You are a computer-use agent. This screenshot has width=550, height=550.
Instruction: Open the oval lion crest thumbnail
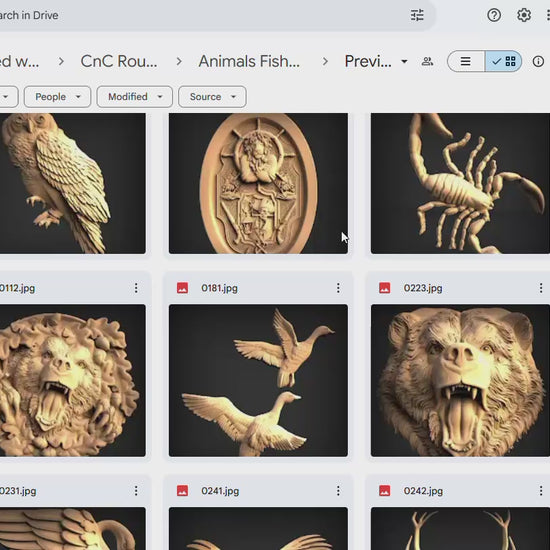point(259,183)
